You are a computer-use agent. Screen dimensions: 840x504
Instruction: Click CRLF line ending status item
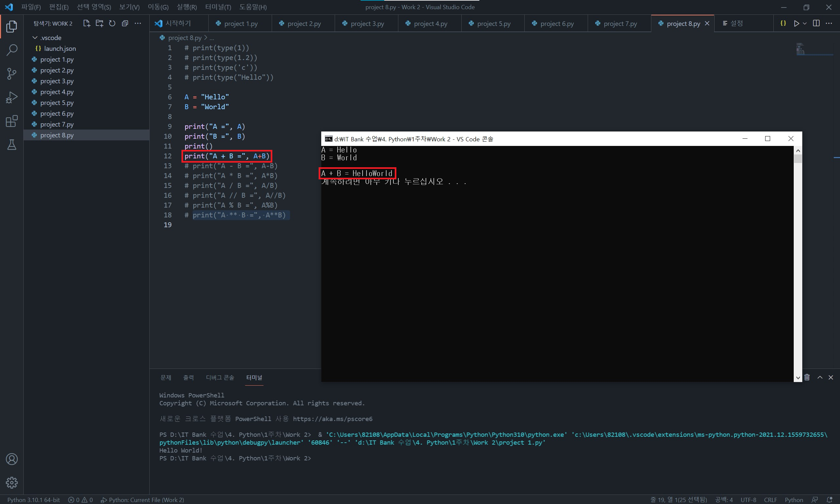coord(770,500)
